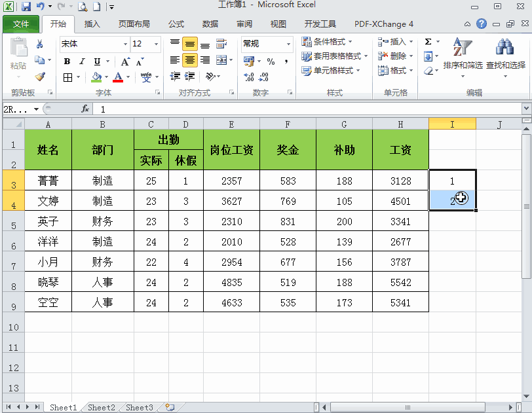Toggle bold formatting

[x=67, y=62]
